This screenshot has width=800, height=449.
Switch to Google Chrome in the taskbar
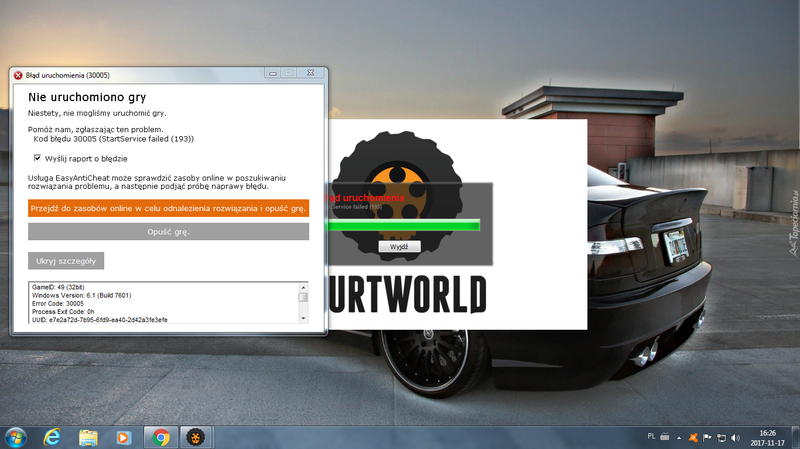(x=161, y=438)
